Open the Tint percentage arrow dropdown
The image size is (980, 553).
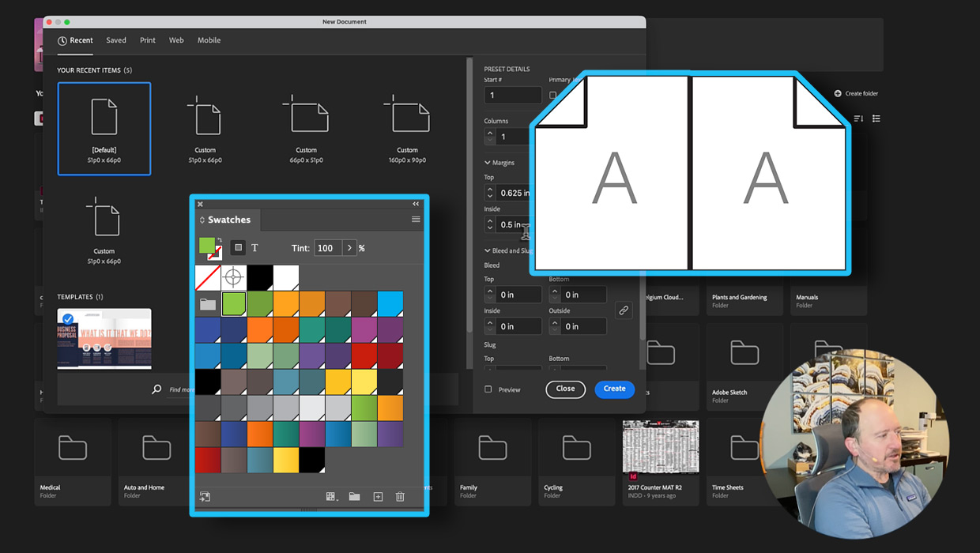[x=349, y=248]
